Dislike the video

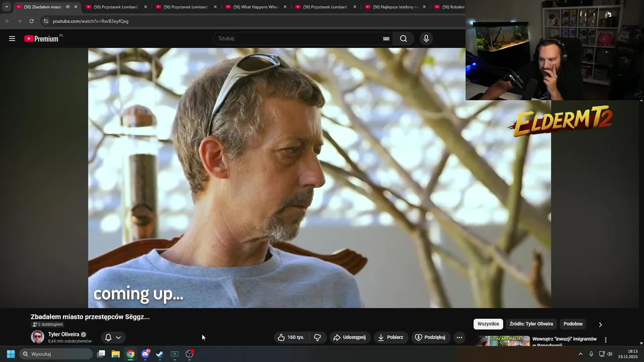coord(317,337)
